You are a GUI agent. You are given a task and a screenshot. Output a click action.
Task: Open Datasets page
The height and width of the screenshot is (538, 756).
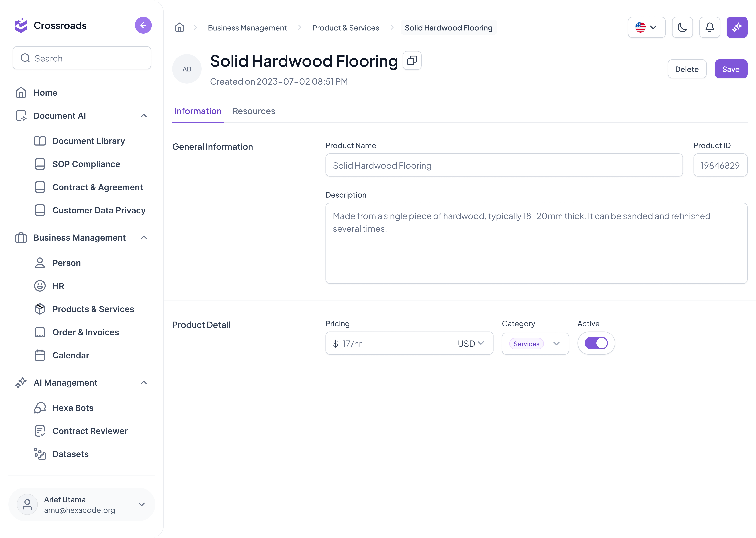70,454
